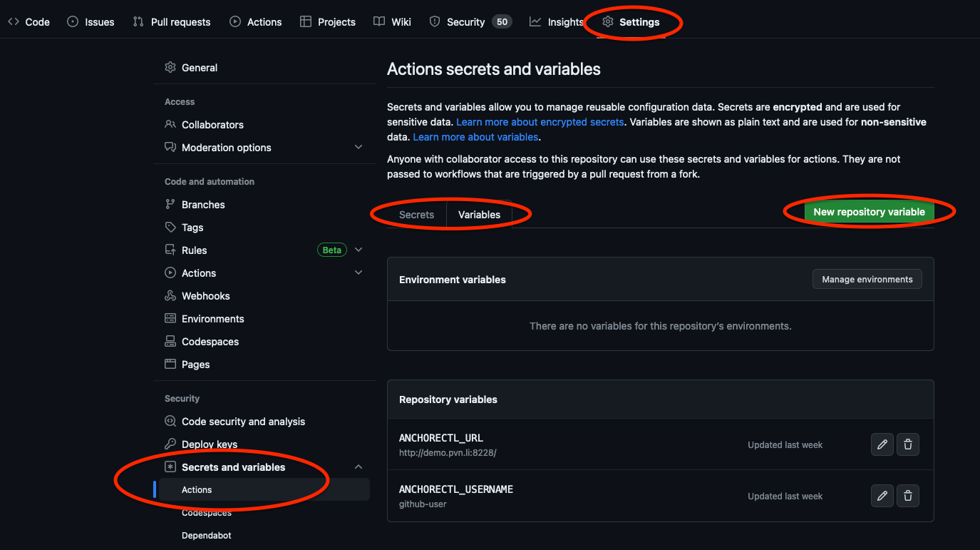Click the New repository variable button
Screen dimensions: 980x550
point(869,212)
